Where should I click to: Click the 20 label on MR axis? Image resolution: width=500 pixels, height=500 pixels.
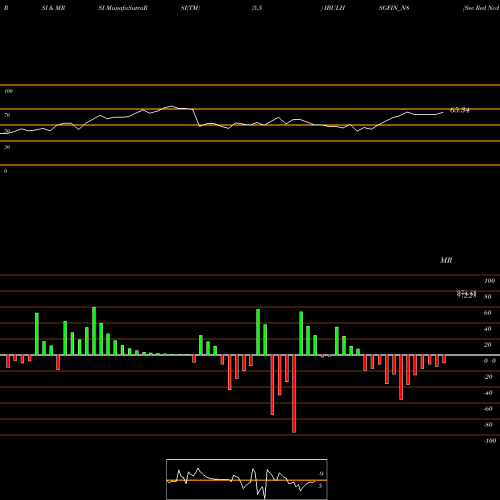[488, 345]
